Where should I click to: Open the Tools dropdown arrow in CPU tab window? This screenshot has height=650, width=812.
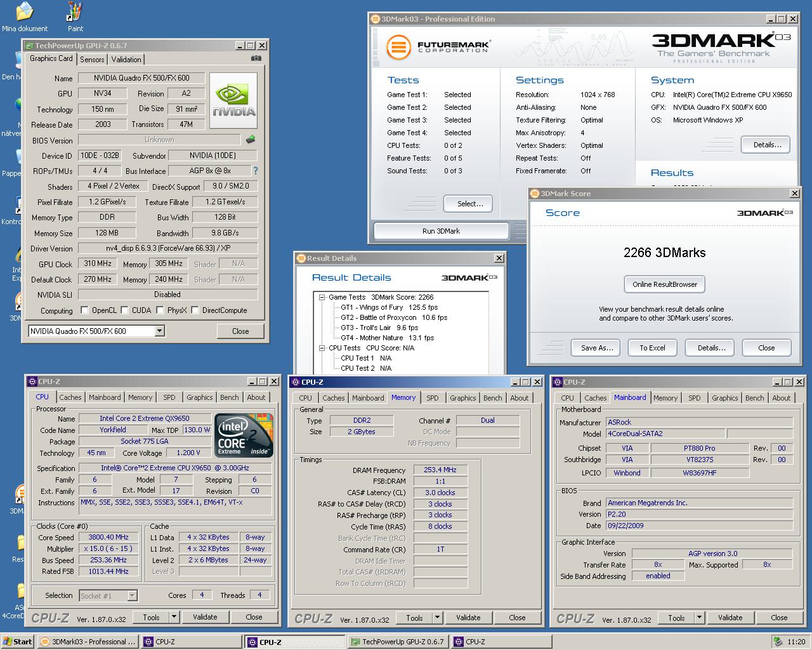(174, 617)
